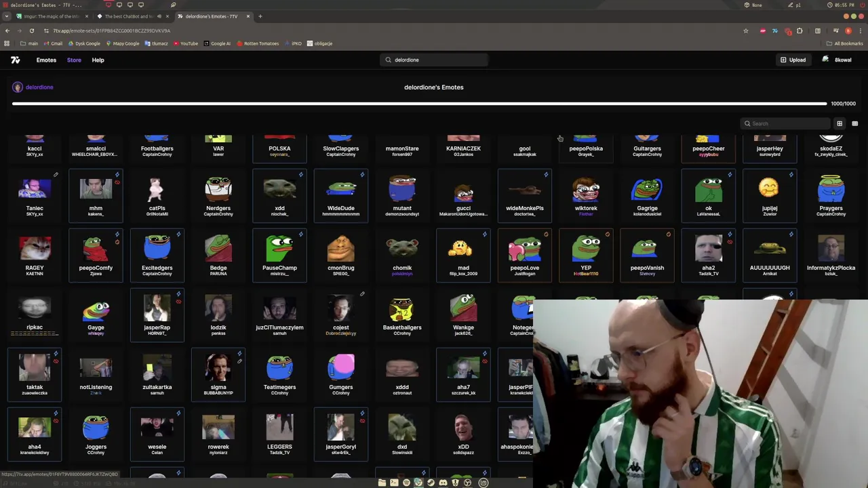This screenshot has height=488, width=868.
Task: Open the Extensions puzzle icon
Action: [800, 30]
